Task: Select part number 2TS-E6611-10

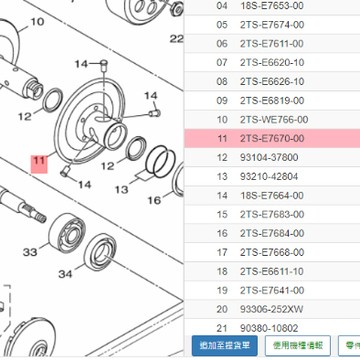Action: pyautogui.click(x=272, y=271)
